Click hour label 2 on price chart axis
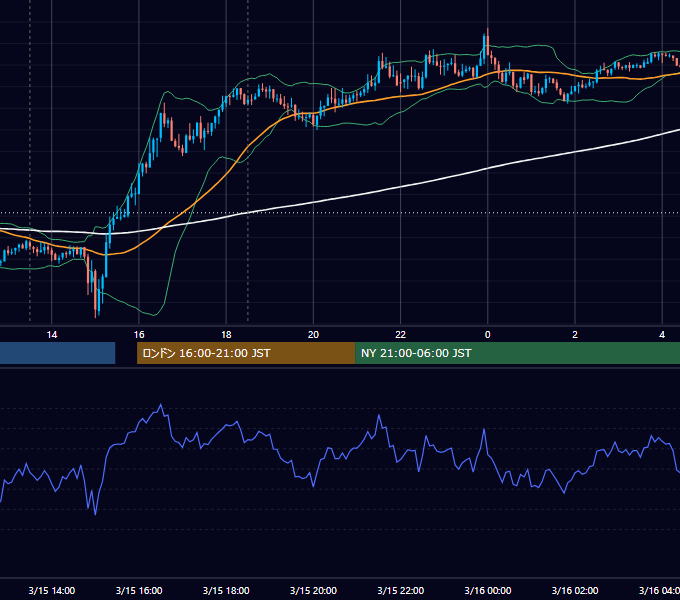The image size is (680, 600). 575,335
